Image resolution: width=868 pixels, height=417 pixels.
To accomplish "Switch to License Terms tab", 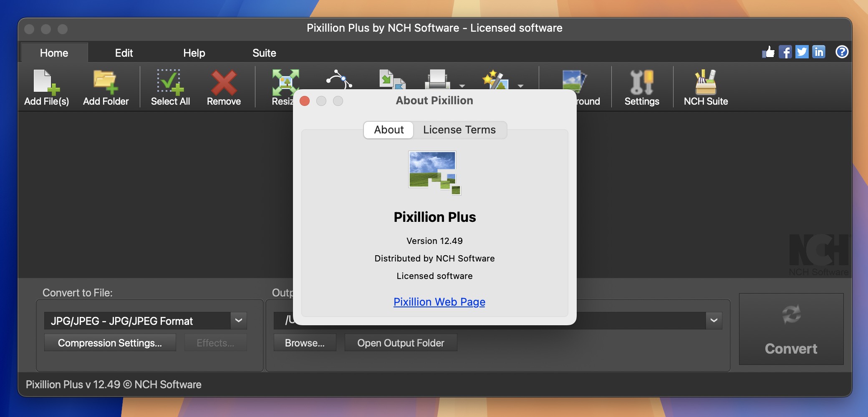I will tap(459, 130).
